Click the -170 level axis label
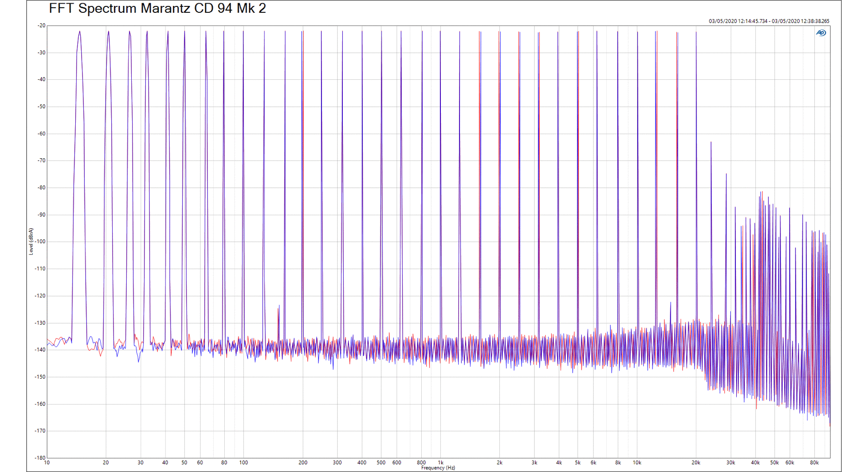The image size is (868, 472). point(40,431)
